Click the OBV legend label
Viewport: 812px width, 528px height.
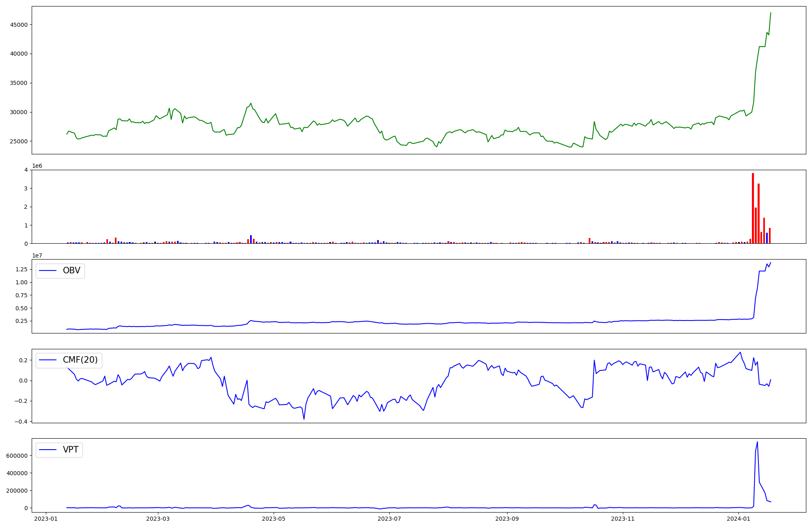click(x=71, y=270)
